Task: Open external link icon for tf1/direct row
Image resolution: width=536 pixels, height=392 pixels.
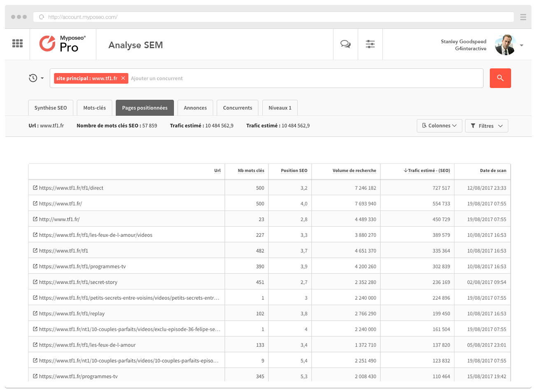Action: point(35,188)
